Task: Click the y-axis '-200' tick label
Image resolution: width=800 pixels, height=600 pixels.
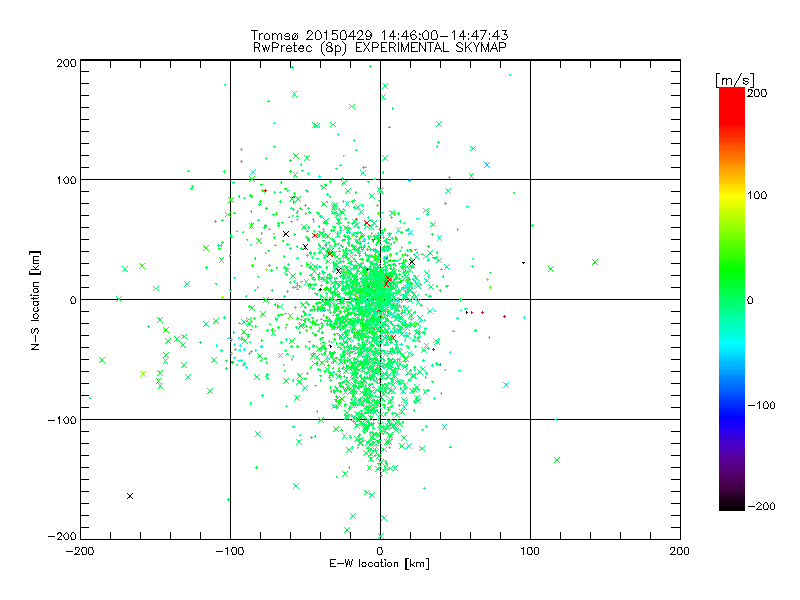Action: pyautogui.click(x=62, y=536)
